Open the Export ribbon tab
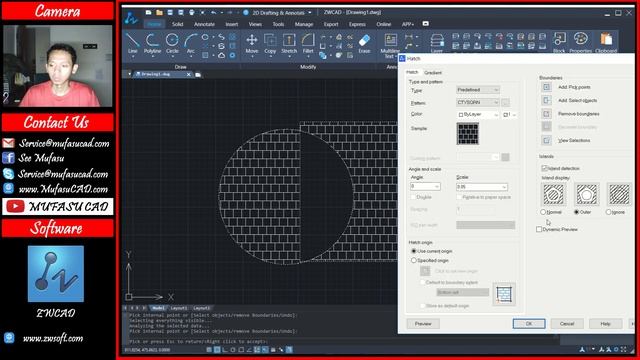 pos(331,24)
